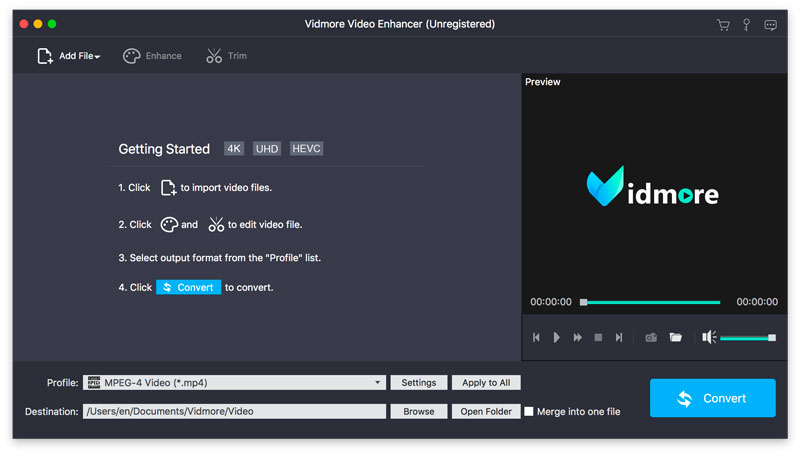Open the Enhance palette tool
The height and width of the screenshot is (454, 800).
(152, 56)
